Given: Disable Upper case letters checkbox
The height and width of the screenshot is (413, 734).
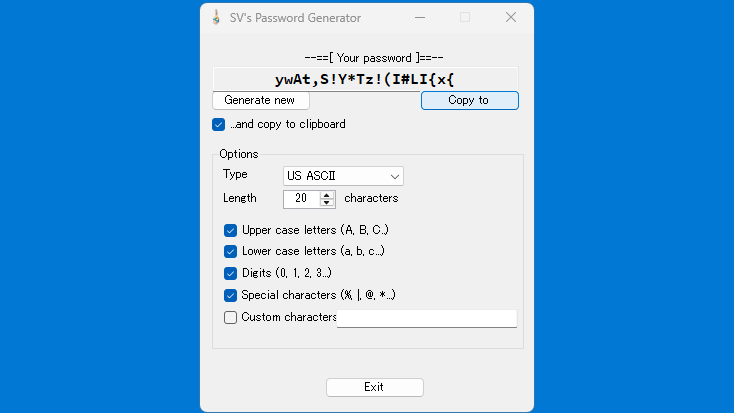Looking at the screenshot, I should pyautogui.click(x=231, y=230).
